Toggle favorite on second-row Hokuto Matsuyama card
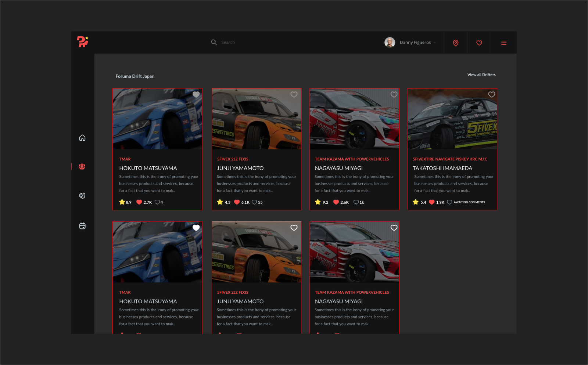588x365 pixels. (x=196, y=228)
